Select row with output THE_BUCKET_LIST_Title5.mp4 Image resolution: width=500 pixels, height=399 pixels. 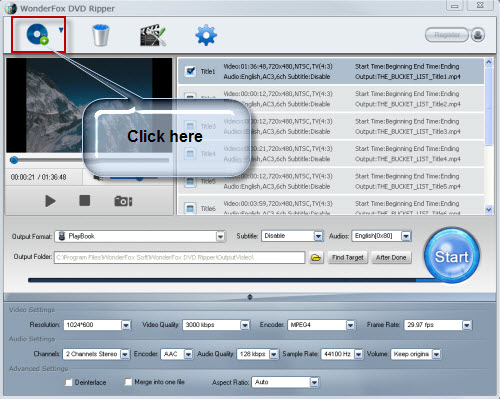[x=331, y=181]
